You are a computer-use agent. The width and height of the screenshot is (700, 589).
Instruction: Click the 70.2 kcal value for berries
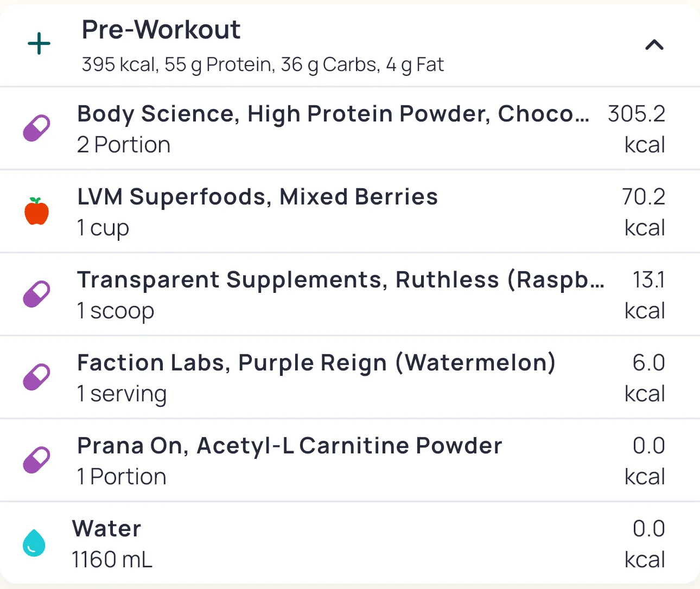click(x=643, y=197)
